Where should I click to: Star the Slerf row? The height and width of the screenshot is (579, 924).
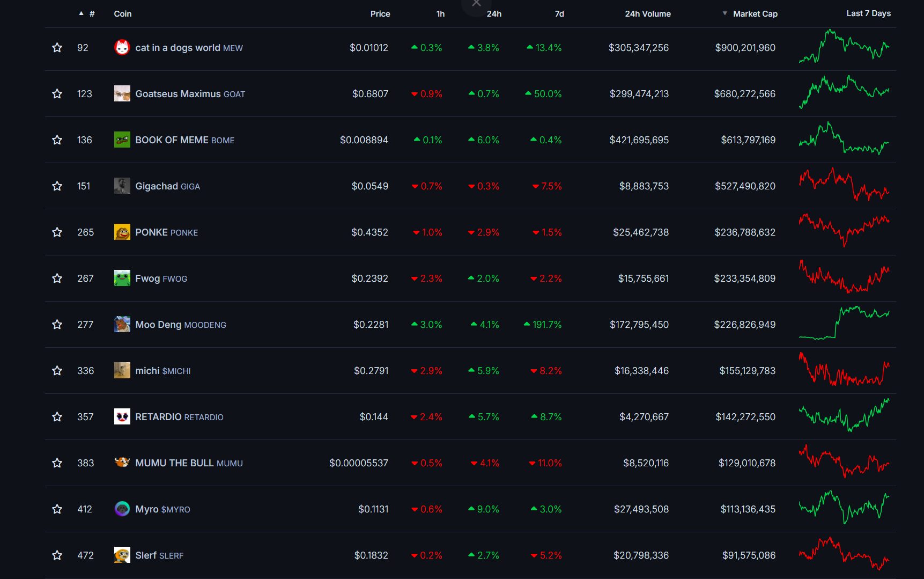tap(57, 555)
